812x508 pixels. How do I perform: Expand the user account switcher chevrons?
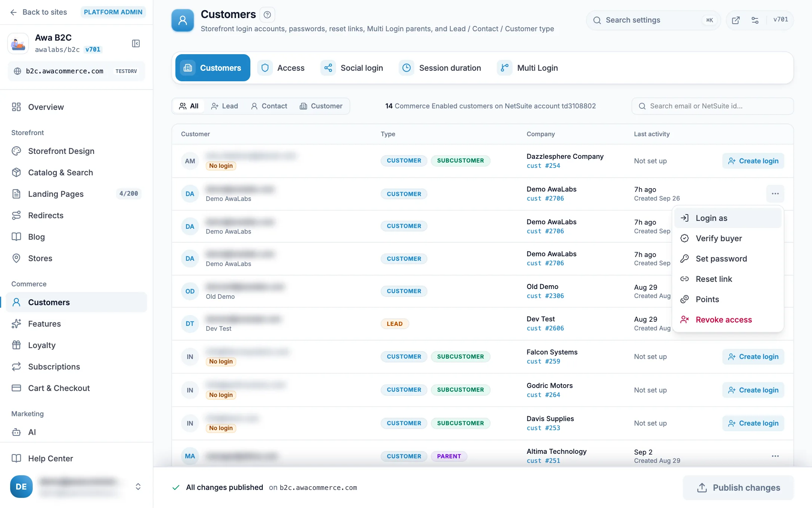(x=138, y=487)
